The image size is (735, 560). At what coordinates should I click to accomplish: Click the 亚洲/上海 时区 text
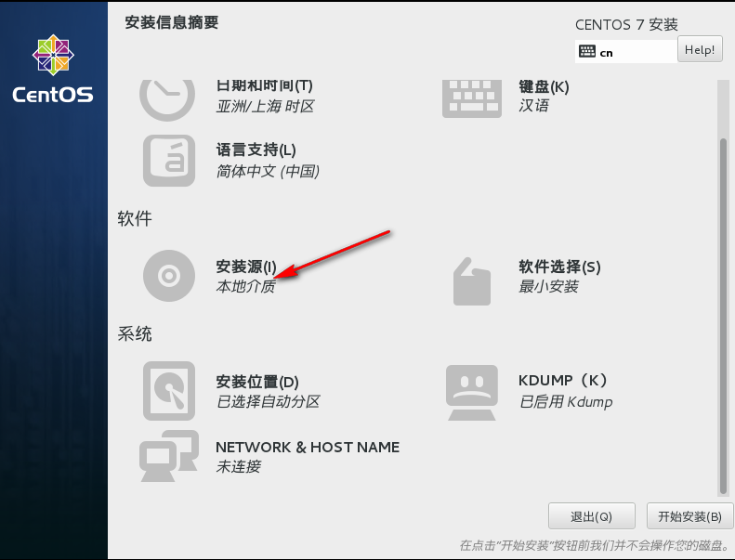pos(265,107)
